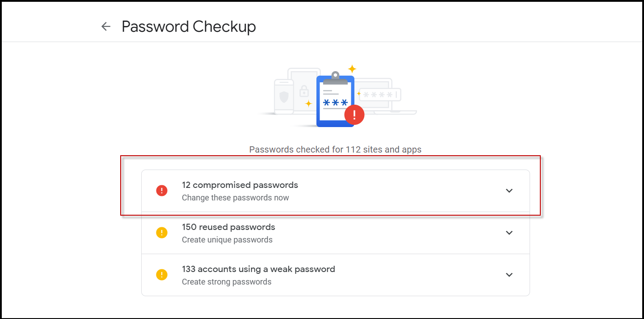644x319 pixels.
Task: Open the "150 reused passwords" heading
Action: [228, 227]
